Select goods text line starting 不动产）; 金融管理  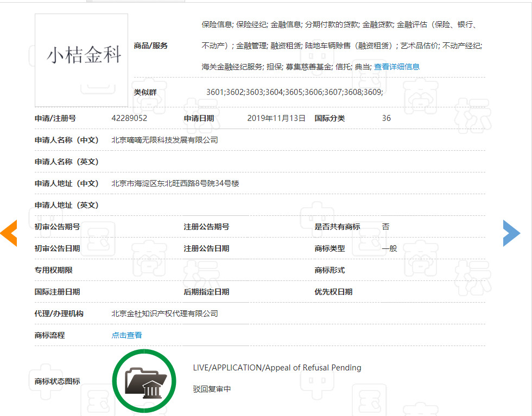point(341,46)
